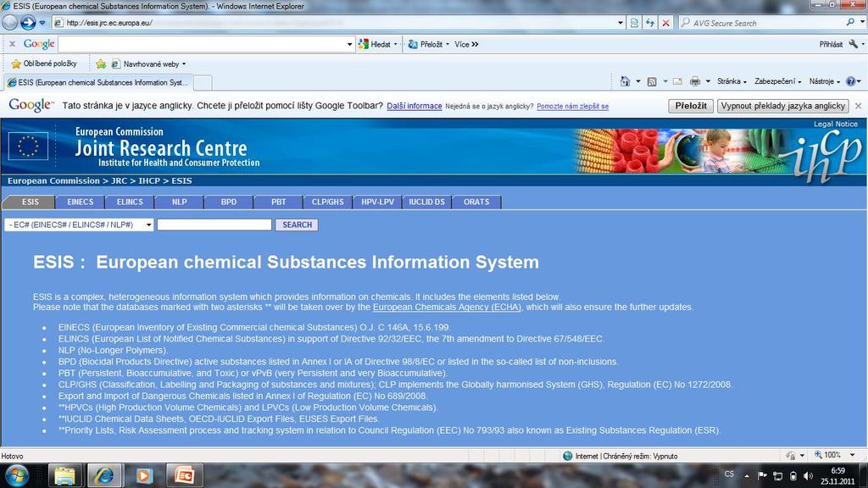Expand the Google toolbar search dropdown
The image size is (868, 488).
(349, 44)
